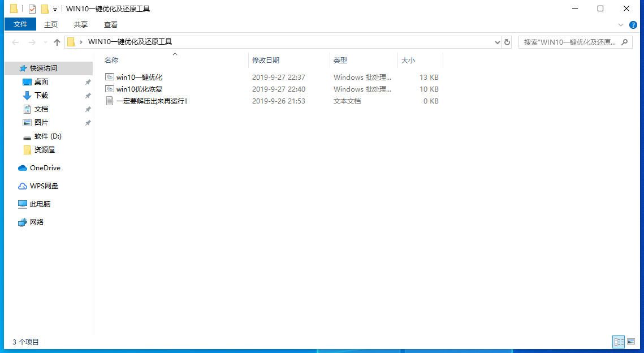Image resolution: width=644 pixels, height=353 pixels.
Task: Click the address bar folder icon
Action: tap(71, 42)
